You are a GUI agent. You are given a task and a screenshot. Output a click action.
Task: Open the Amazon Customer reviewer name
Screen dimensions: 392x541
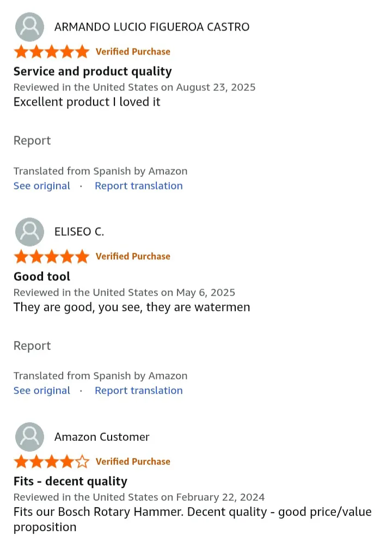click(102, 437)
